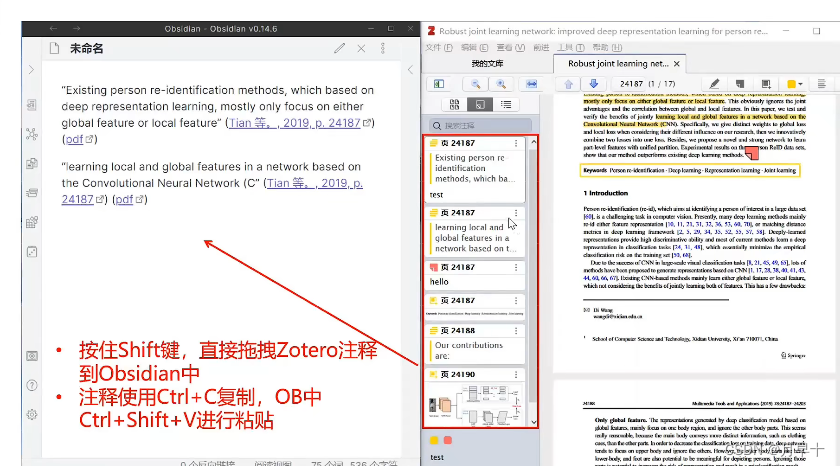
Task: Select page 24190 diagram annotation thumbnail
Action: click(x=475, y=404)
